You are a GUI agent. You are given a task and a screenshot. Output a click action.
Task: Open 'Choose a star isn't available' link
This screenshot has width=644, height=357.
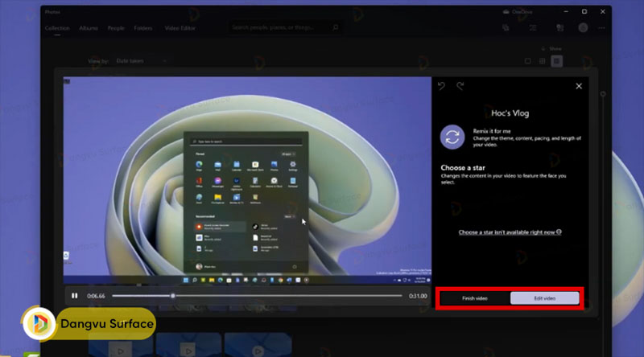510,232
